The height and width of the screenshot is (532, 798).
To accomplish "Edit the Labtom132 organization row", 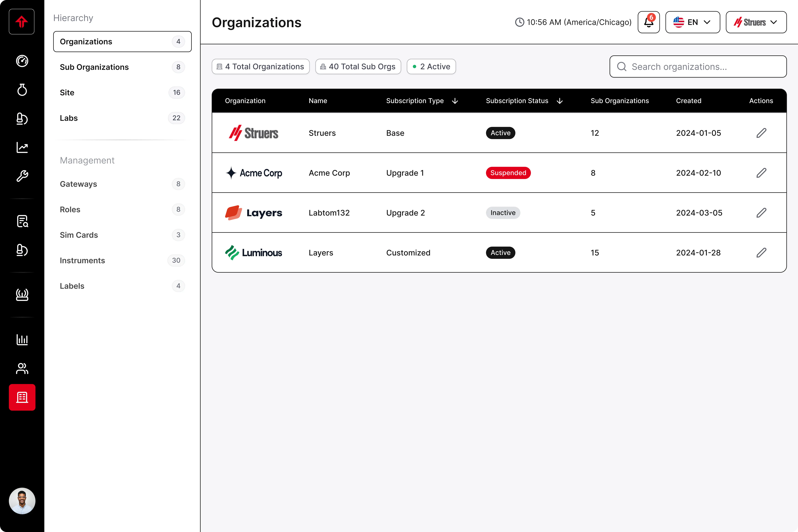I will point(761,213).
